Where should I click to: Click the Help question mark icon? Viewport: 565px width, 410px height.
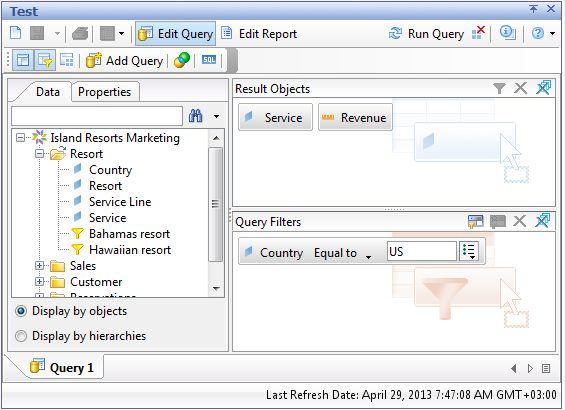pos(538,34)
